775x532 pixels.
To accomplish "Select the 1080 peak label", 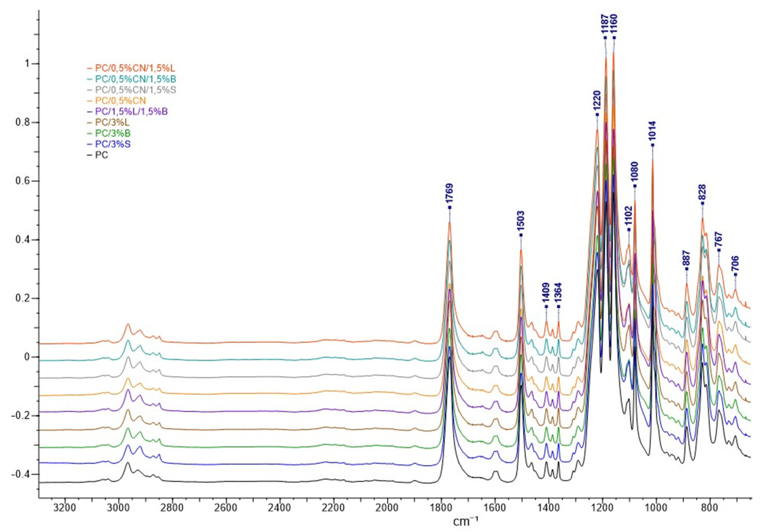I will pyautogui.click(x=635, y=172).
